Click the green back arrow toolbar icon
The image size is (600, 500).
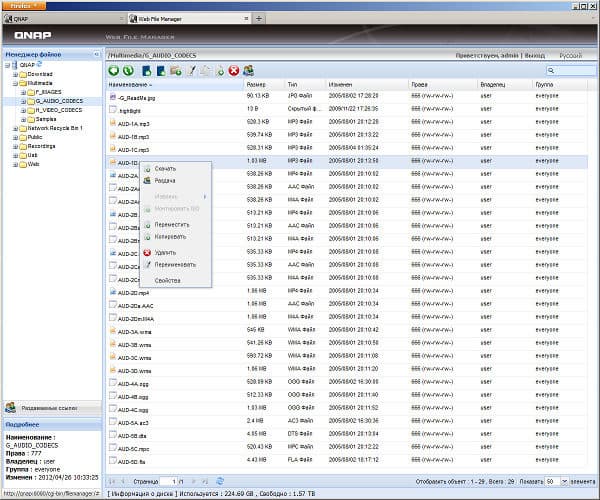[114, 70]
